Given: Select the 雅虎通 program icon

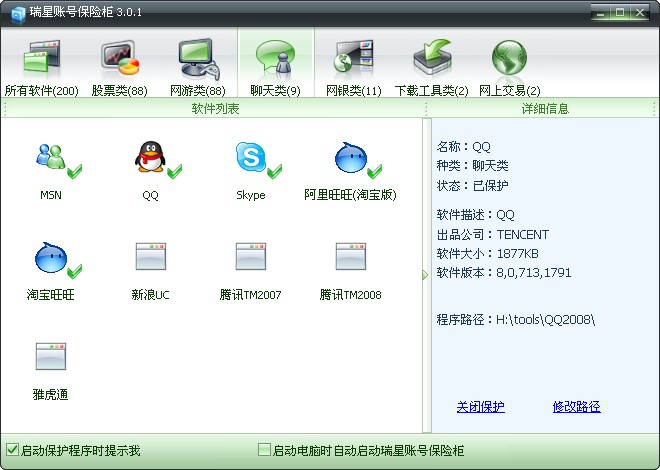Looking at the screenshot, I should [x=51, y=356].
